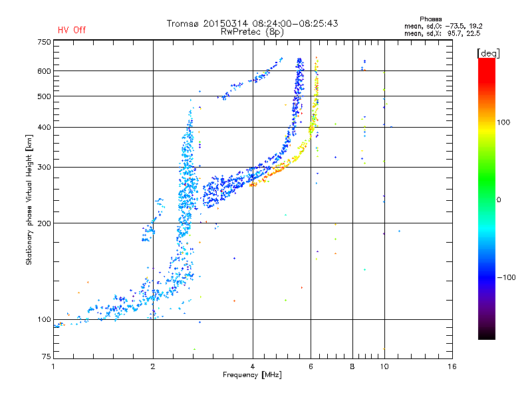Image resolution: width=532 pixels, height=399 pixels.
Task: Click the x-axis tick label '4'
Action: click(253, 366)
